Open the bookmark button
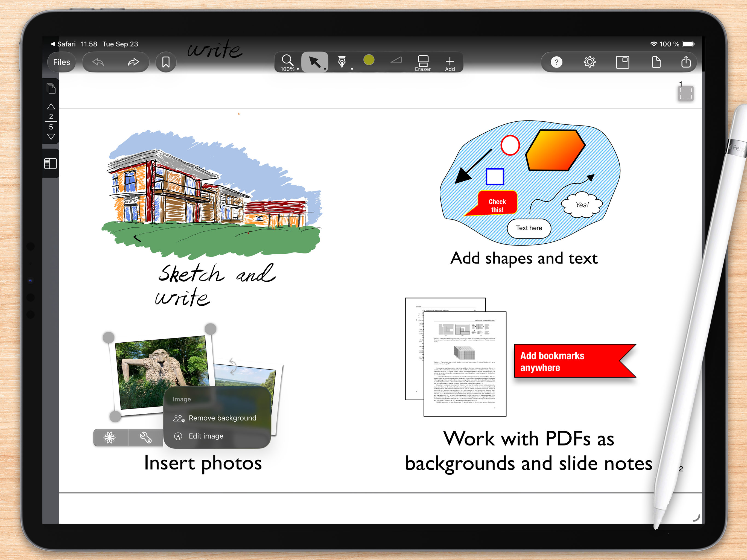The width and height of the screenshot is (747, 560). (x=166, y=62)
